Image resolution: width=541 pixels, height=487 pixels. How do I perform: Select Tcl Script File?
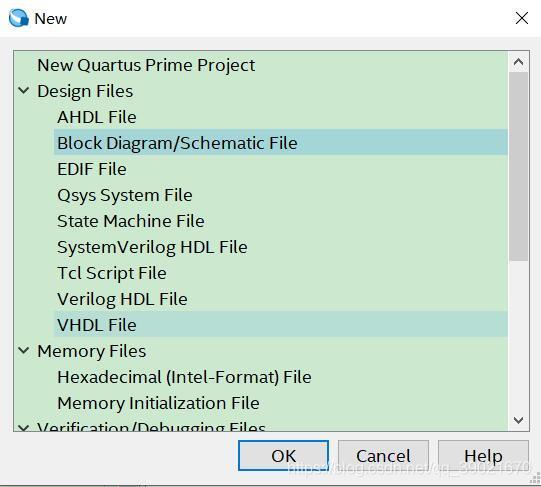(x=112, y=273)
